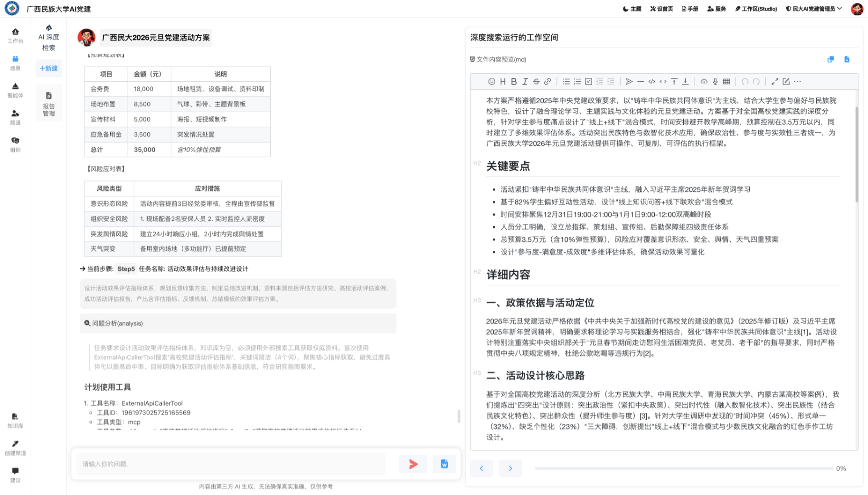Image resolution: width=868 pixels, height=495 pixels.
Task: Click the blue Word document export icon
Action: click(444, 464)
